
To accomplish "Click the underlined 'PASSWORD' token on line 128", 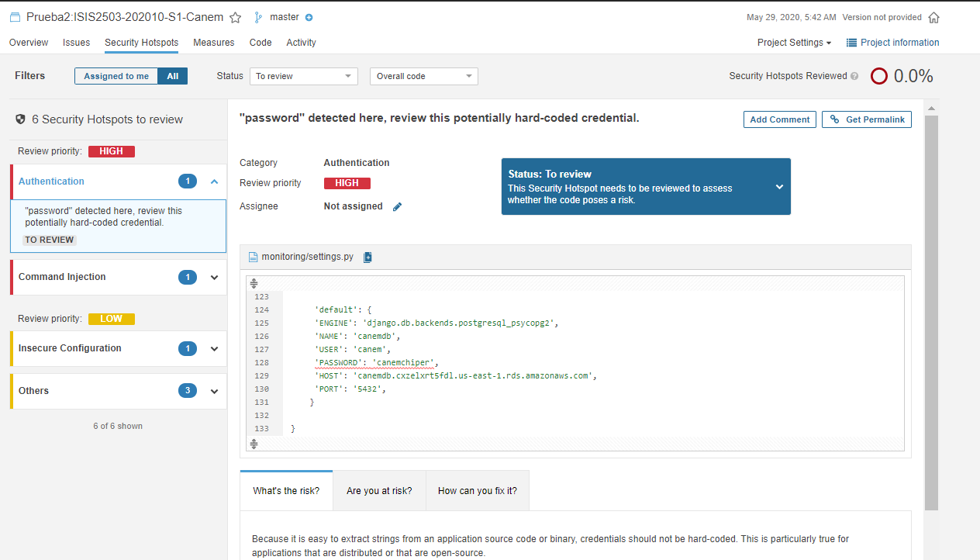I will pyautogui.click(x=337, y=362).
